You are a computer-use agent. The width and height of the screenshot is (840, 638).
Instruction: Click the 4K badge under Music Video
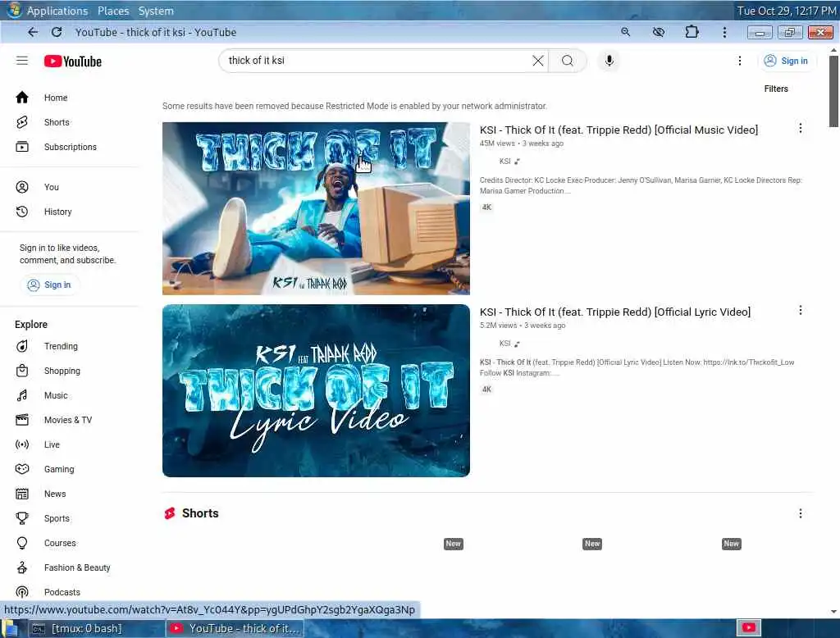486,207
